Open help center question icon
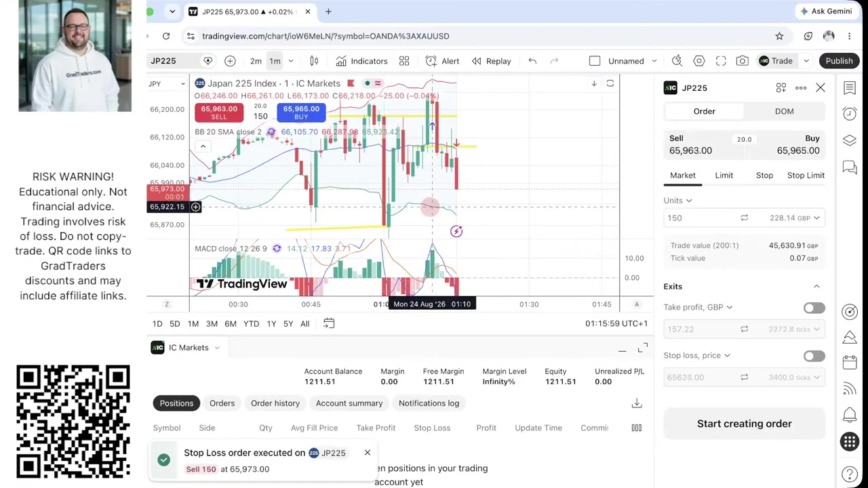 tap(850, 474)
